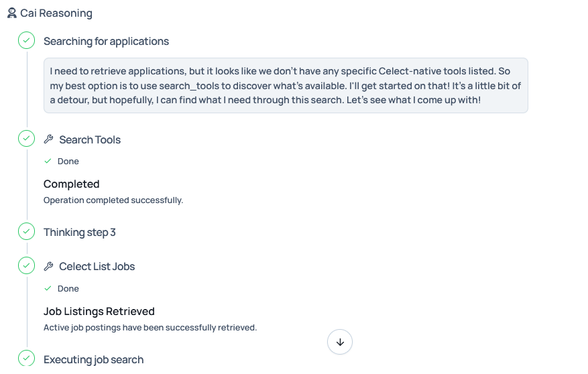
Task: Click the wrench icon next to Celect List Jobs
Action: click(48, 266)
